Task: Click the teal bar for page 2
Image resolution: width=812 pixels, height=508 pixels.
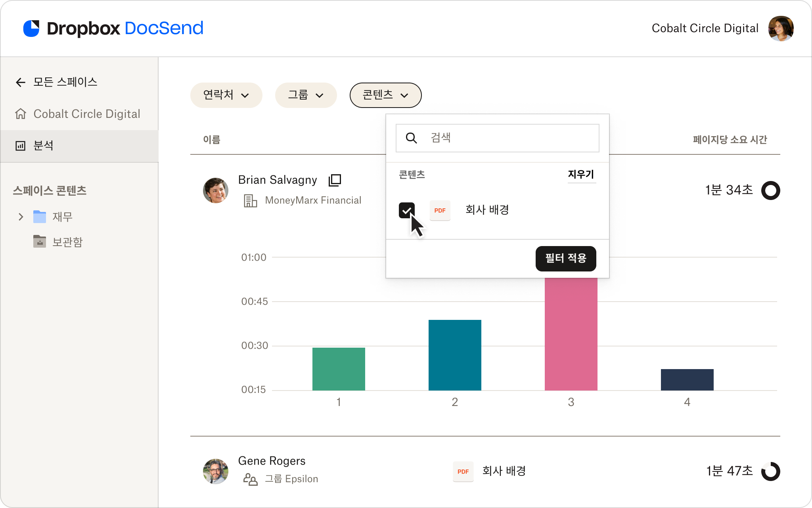Action: click(455, 355)
